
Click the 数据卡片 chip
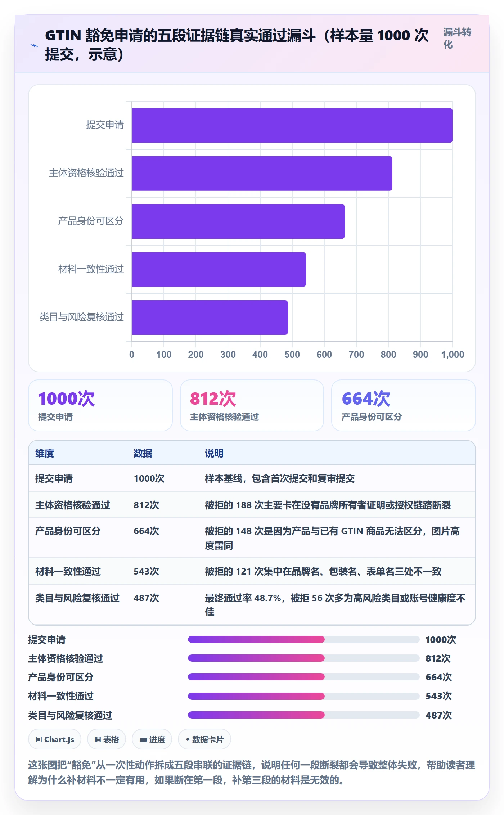[204, 739]
